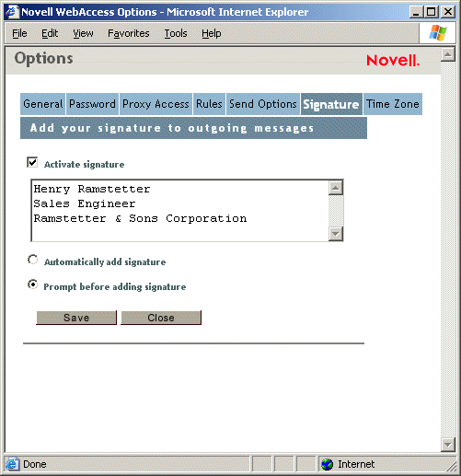Open the Favorites menu

(x=129, y=33)
